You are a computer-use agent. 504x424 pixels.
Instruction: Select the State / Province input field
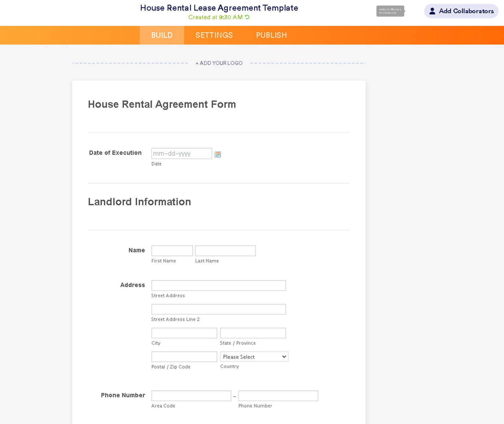(x=253, y=333)
